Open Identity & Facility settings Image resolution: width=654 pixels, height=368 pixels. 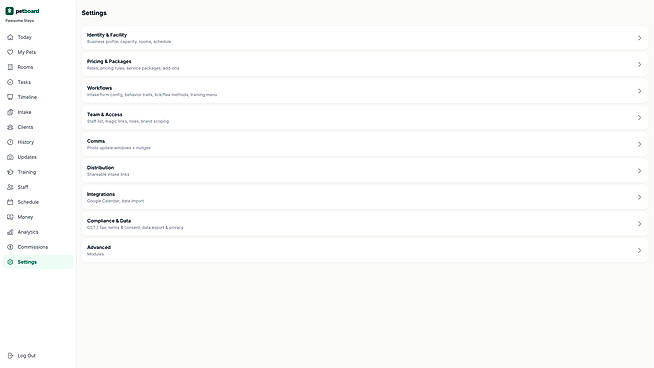(365, 38)
